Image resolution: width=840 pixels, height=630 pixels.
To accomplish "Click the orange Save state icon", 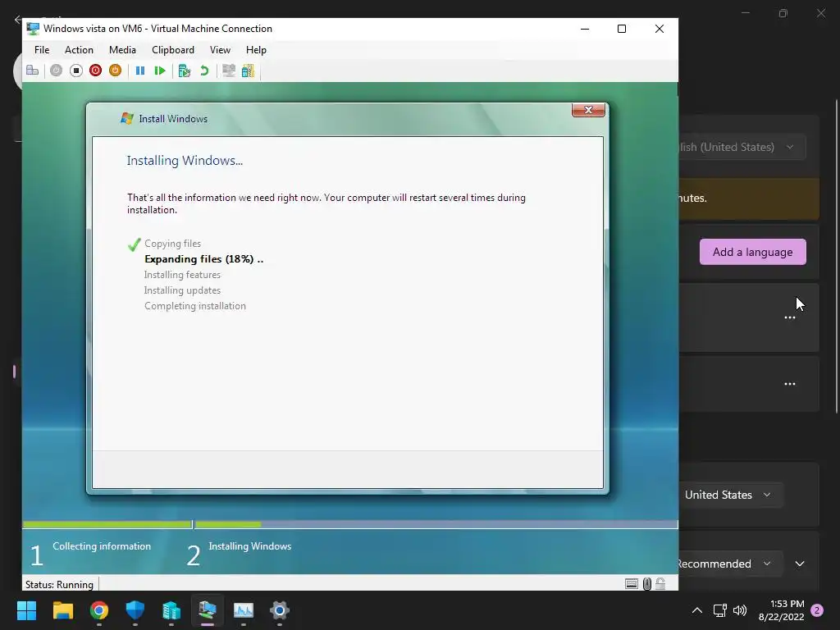I will coord(115,71).
